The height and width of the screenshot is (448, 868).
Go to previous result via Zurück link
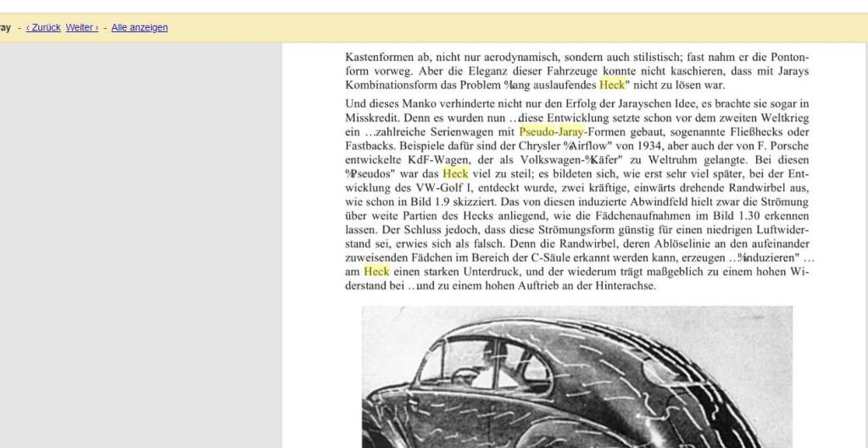pyautogui.click(x=43, y=27)
